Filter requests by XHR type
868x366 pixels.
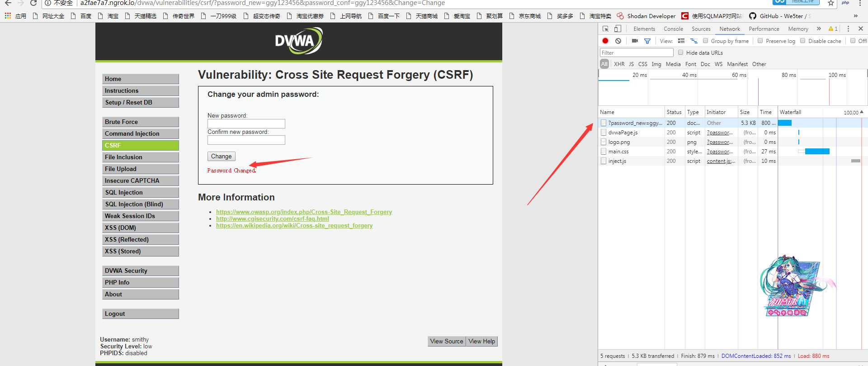tap(619, 64)
